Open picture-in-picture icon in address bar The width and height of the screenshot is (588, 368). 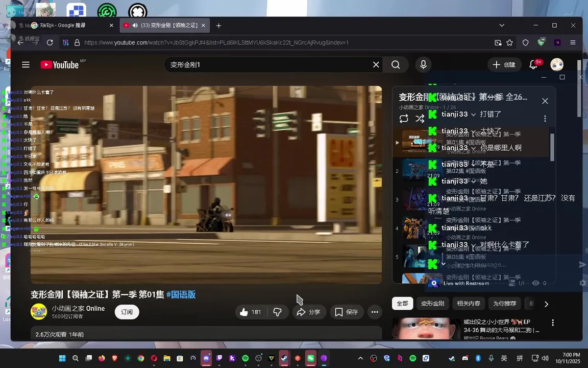tap(498, 43)
